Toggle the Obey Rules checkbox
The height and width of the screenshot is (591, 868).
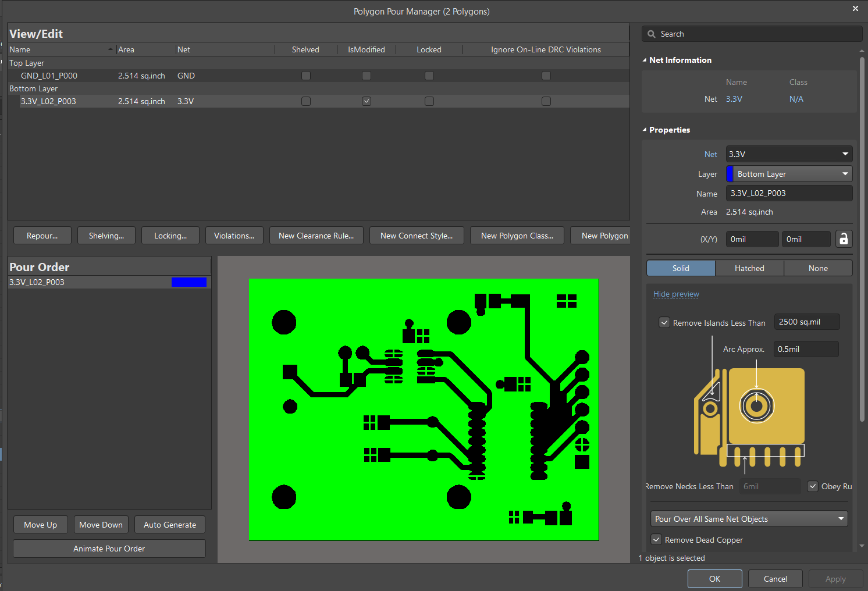point(813,486)
